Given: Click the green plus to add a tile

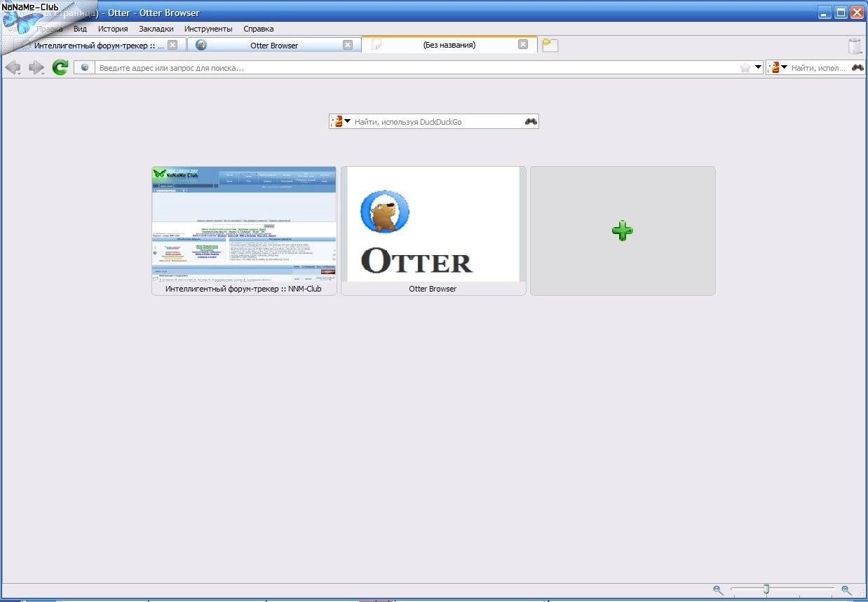Looking at the screenshot, I should [622, 230].
